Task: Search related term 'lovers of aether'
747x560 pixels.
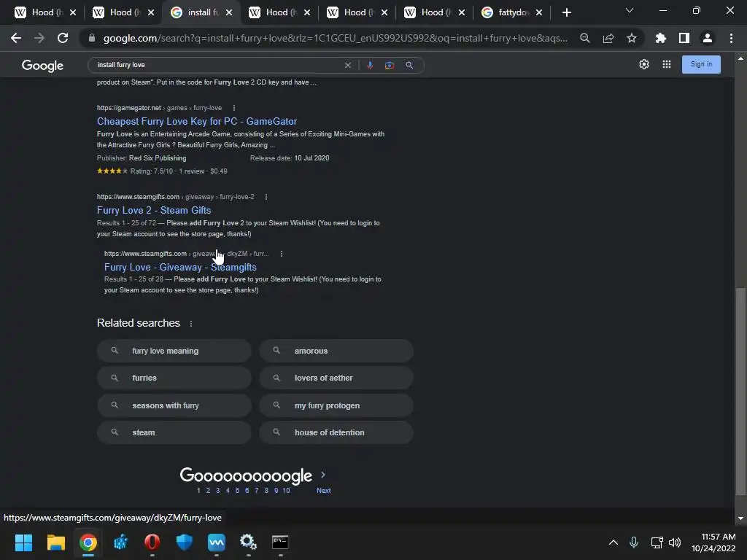Action: point(336,378)
